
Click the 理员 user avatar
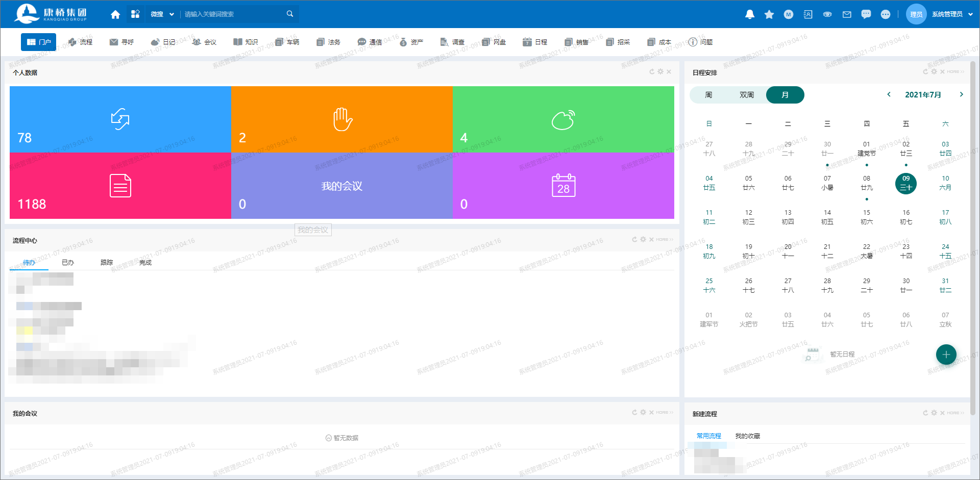click(916, 14)
